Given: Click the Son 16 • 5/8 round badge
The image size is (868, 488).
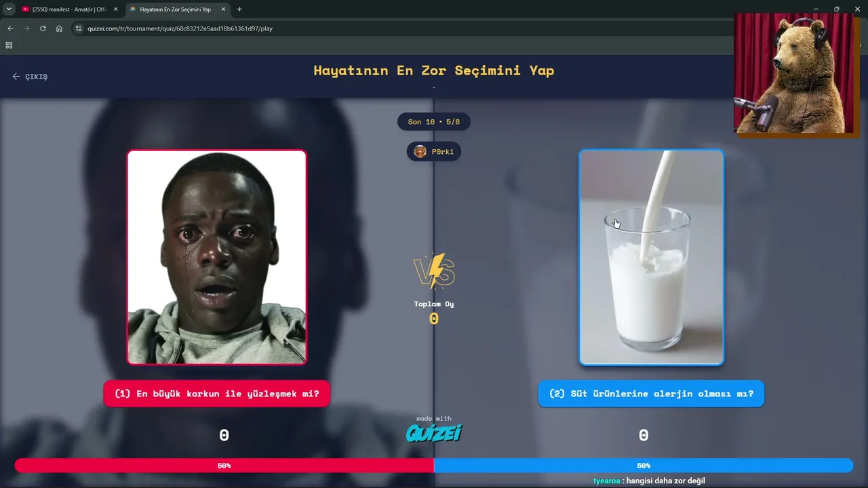Looking at the screenshot, I should pos(434,122).
